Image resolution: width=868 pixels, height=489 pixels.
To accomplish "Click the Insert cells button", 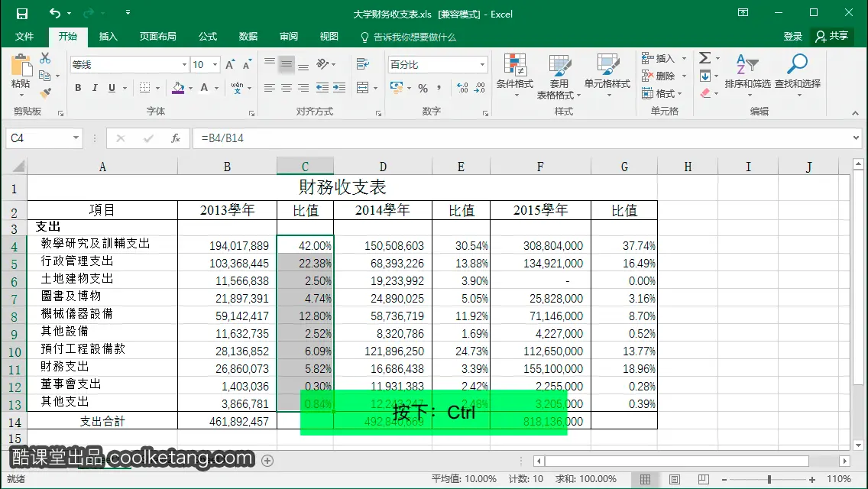I will point(659,59).
